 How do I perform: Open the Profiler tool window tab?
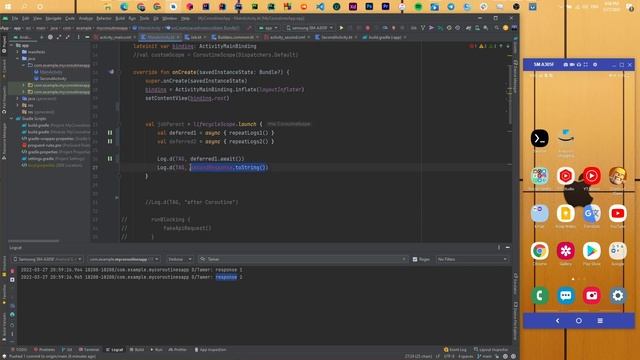click(178, 350)
